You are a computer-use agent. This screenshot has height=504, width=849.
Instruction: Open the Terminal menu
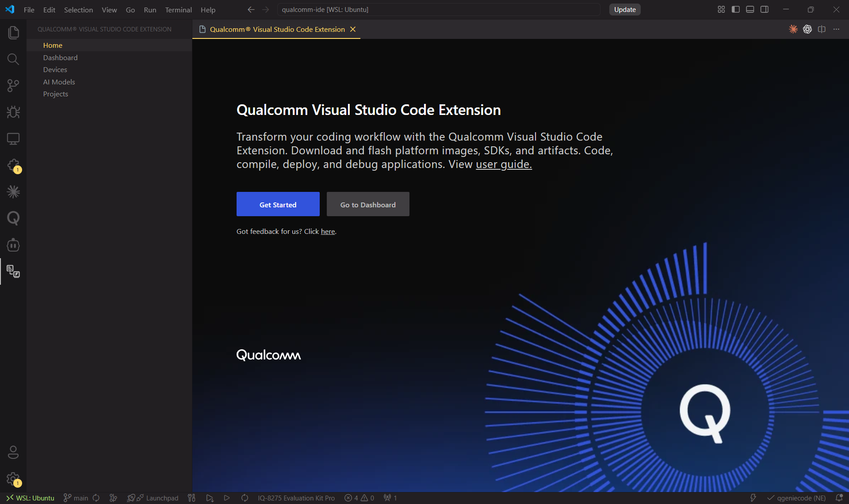pyautogui.click(x=178, y=10)
